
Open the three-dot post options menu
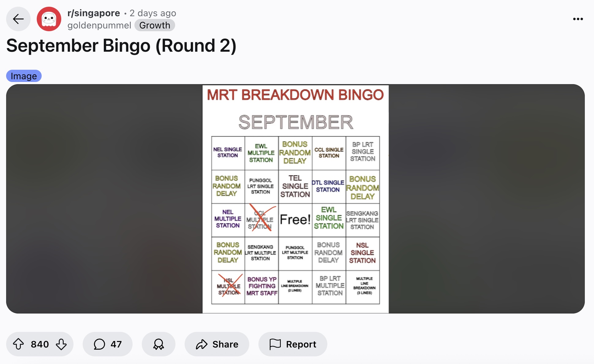click(x=578, y=19)
